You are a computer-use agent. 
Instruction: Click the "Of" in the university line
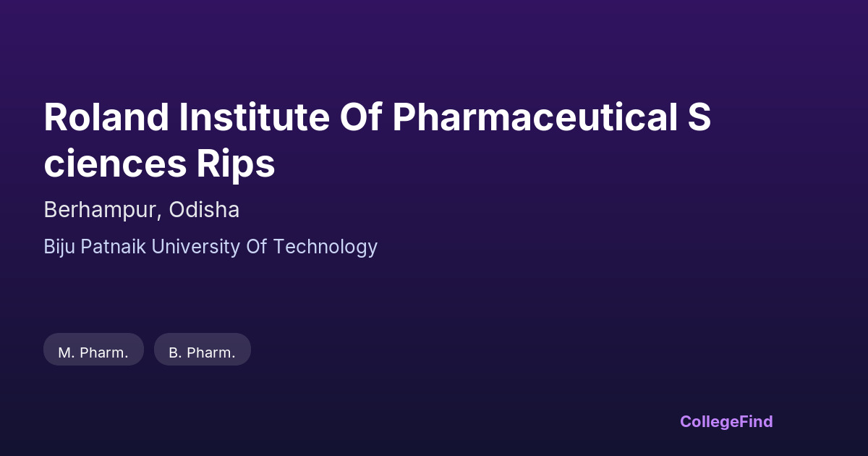point(257,247)
